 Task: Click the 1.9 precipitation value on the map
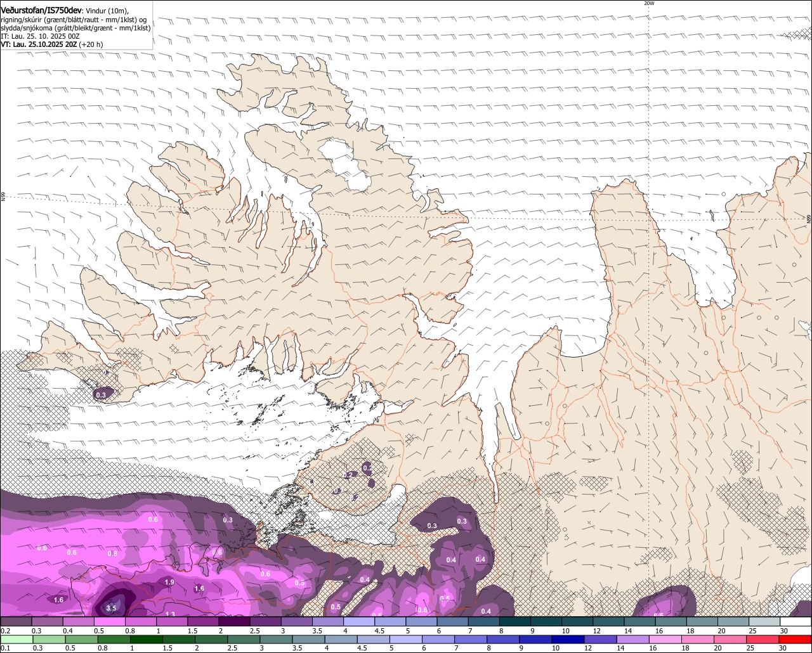pos(169,582)
